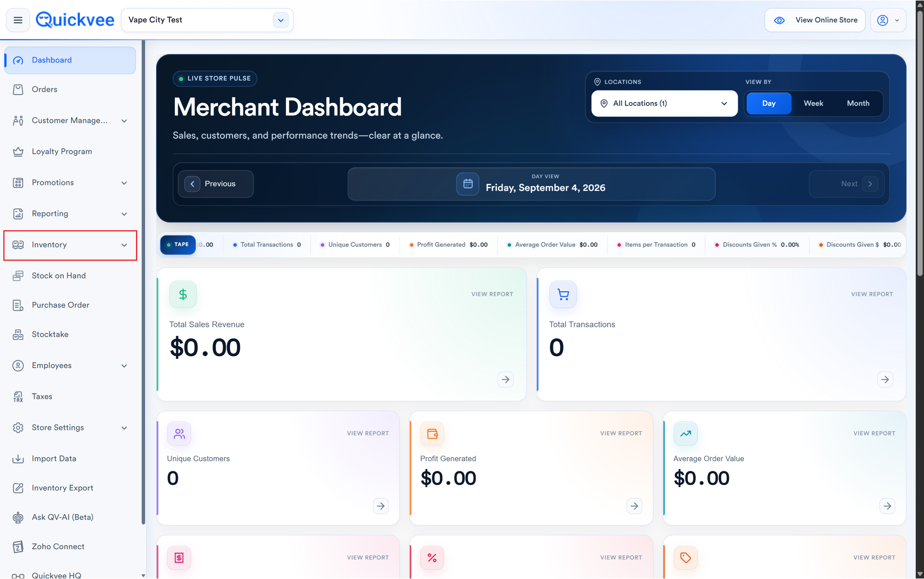Image resolution: width=924 pixels, height=579 pixels.
Task: Open the Purchase Order page
Action: pyautogui.click(x=70, y=305)
